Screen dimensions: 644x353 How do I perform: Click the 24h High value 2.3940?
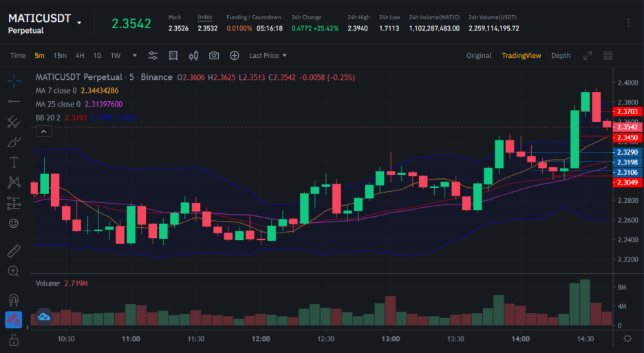(x=357, y=28)
